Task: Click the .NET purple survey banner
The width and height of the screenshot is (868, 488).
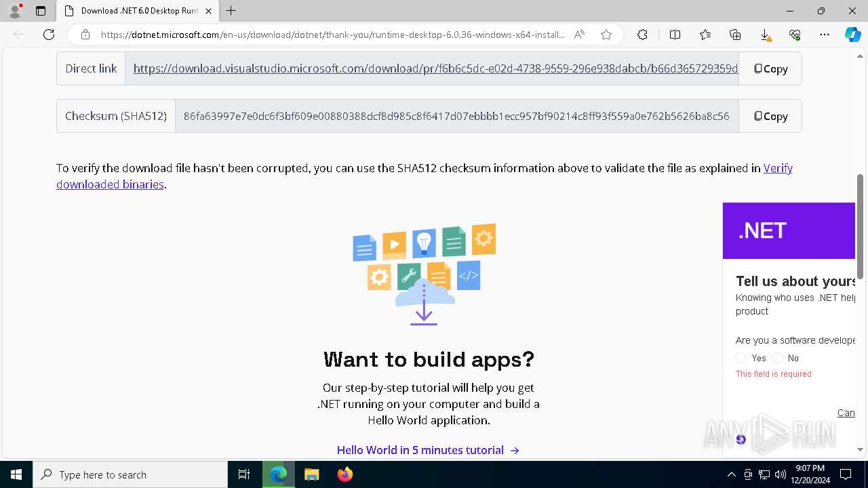Action: coord(789,230)
